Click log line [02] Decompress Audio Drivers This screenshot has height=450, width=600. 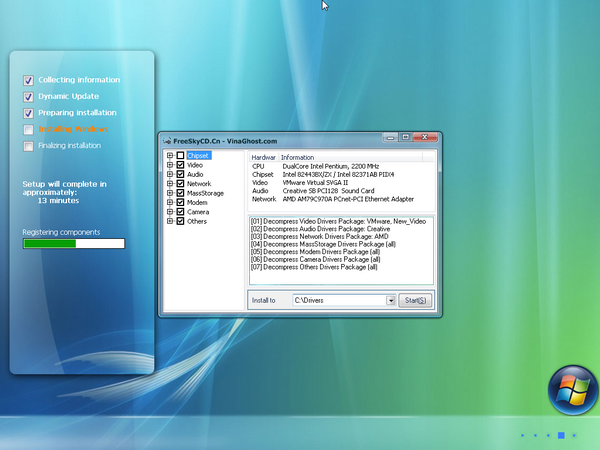320,229
